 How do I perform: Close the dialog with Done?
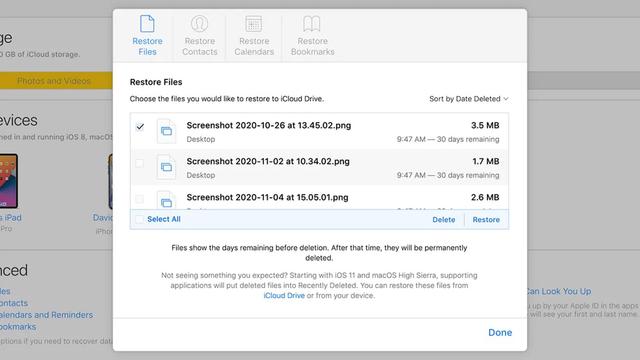point(500,333)
